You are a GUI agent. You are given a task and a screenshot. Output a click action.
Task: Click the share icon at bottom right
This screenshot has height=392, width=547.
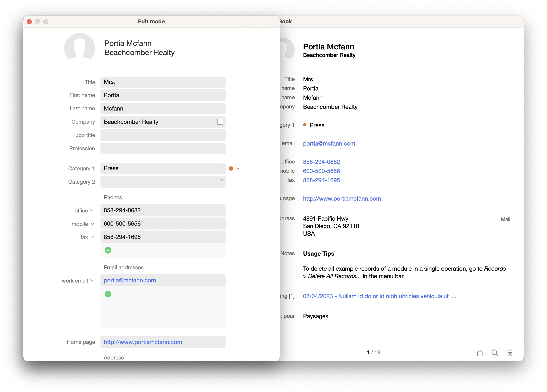click(x=479, y=353)
